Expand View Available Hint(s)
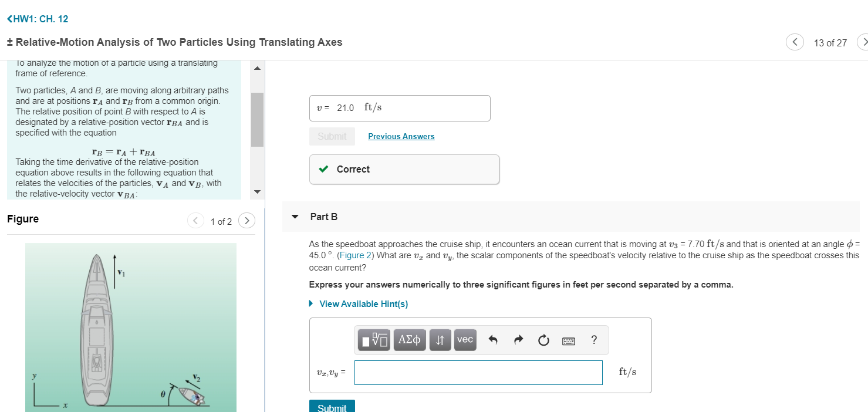The width and height of the screenshot is (868, 412). (x=363, y=303)
